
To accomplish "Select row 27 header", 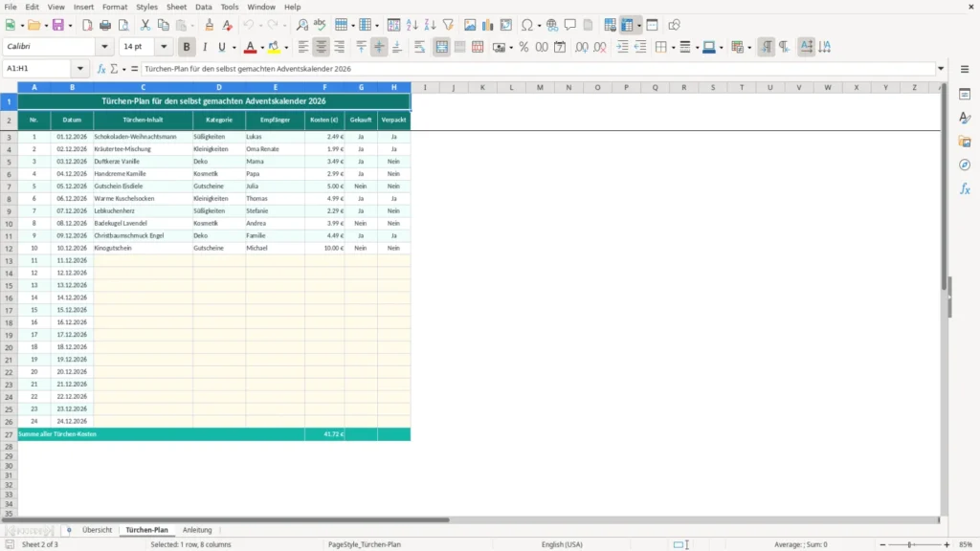I will pyautogui.click(x=9, y=434).
